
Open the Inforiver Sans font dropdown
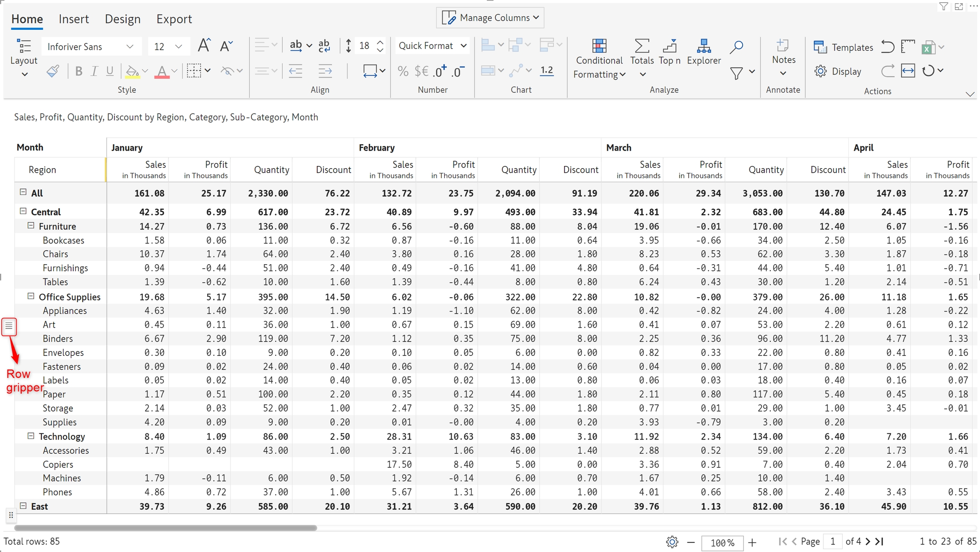coord(91,46)
